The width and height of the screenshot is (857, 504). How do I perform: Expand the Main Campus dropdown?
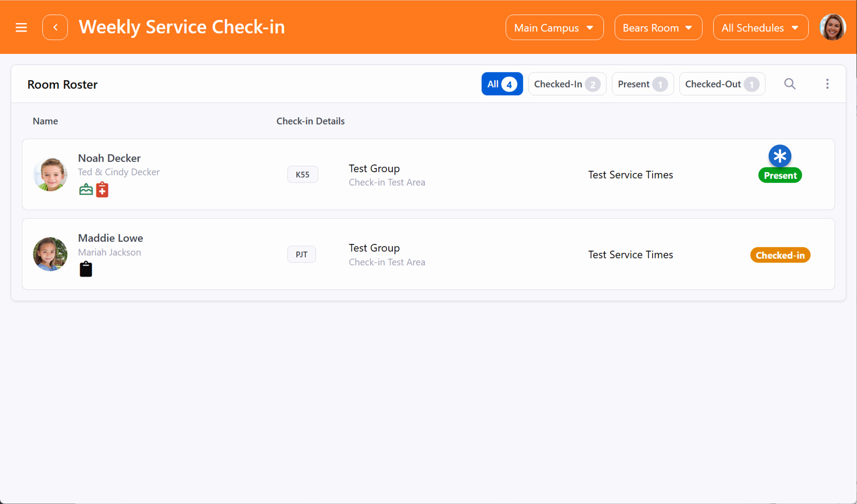click(554, 27)
